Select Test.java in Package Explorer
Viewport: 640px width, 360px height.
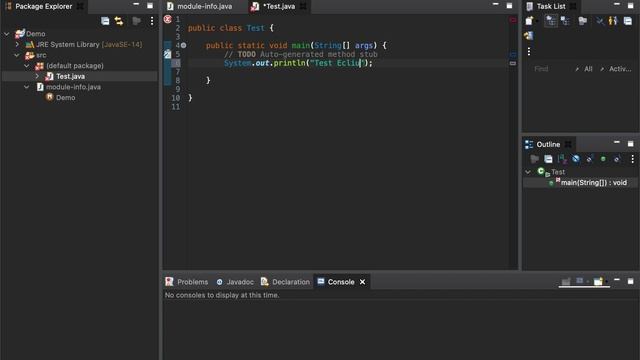click(x=70, y=76)
